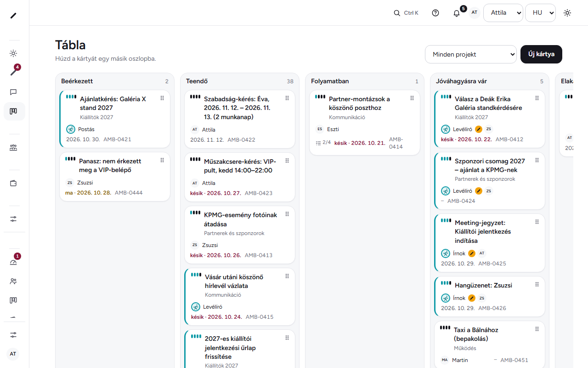The width and height of the screenshot is (588, 368).
Task: Open the Vásár utáni köszönő hírlevél vázlata card
Action: click(x=240, y=297)
